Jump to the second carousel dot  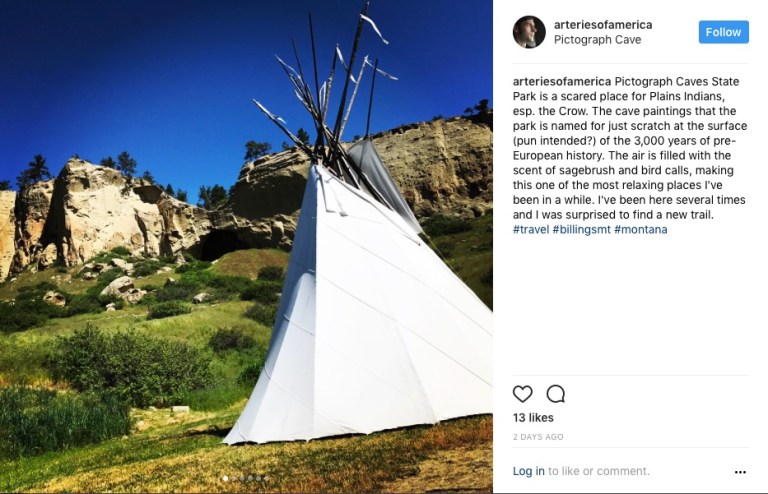tap(234, 478)
